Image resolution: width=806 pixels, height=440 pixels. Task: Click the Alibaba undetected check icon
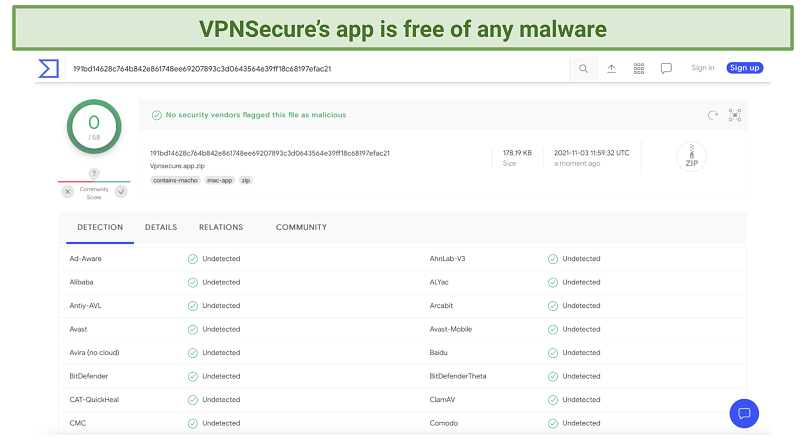193,283
